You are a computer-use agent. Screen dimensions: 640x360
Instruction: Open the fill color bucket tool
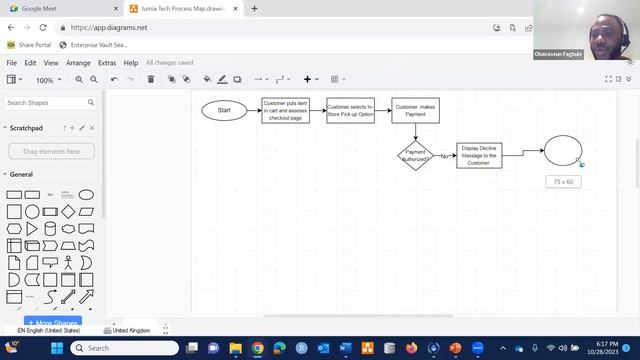click(x=207, y=79)
